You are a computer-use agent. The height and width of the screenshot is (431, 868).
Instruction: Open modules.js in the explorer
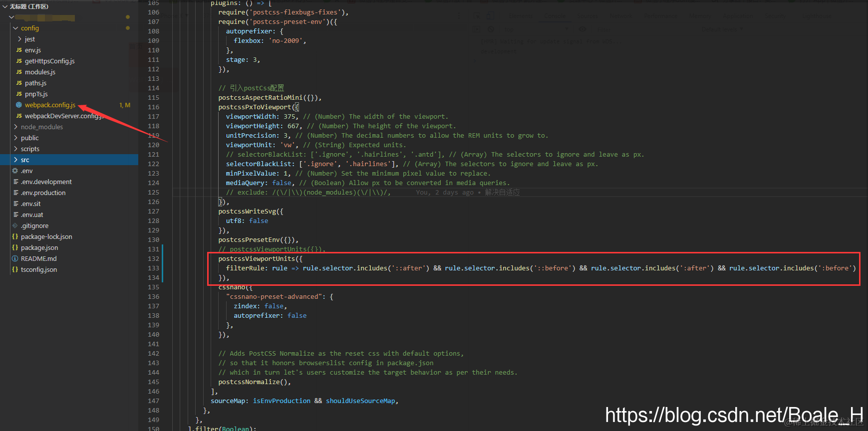click(x=40, y=72)
